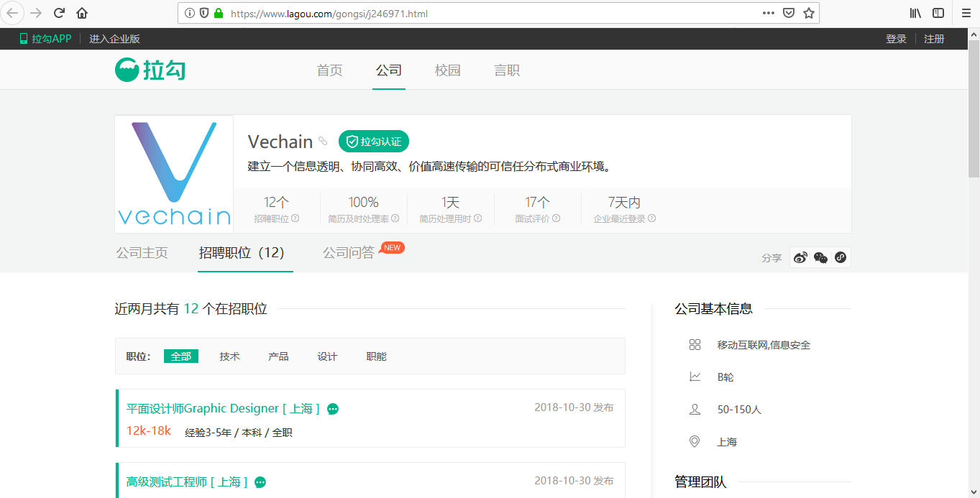The height and width of the screenshot is (498, 980).
Task: Open the browser home page icon
Action: (x=82, y=13)
